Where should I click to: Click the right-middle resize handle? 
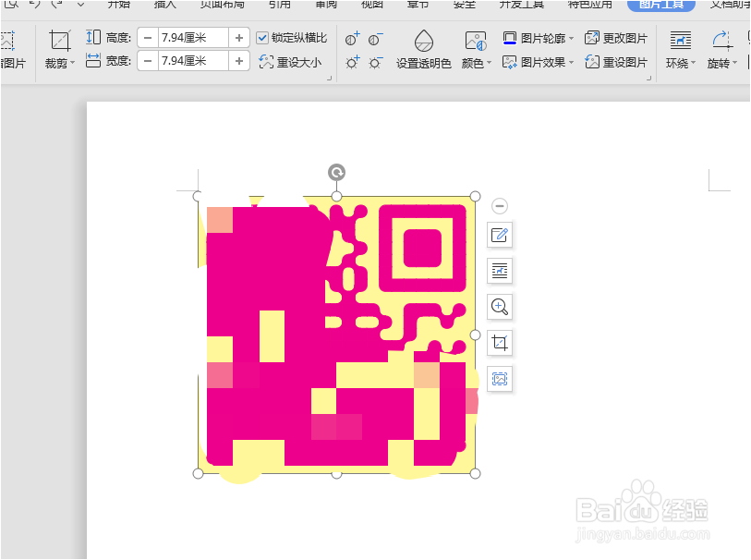coord(475,335)
